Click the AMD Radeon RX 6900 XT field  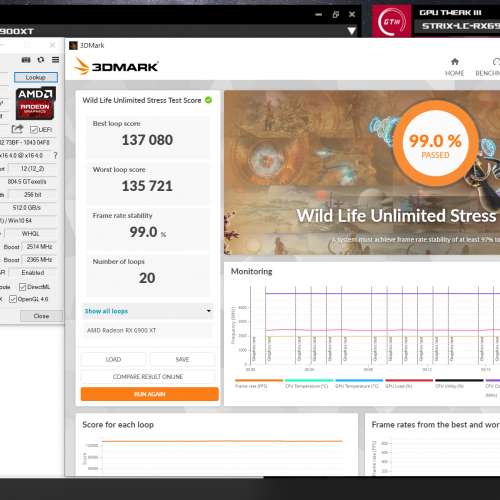point(147,330)
